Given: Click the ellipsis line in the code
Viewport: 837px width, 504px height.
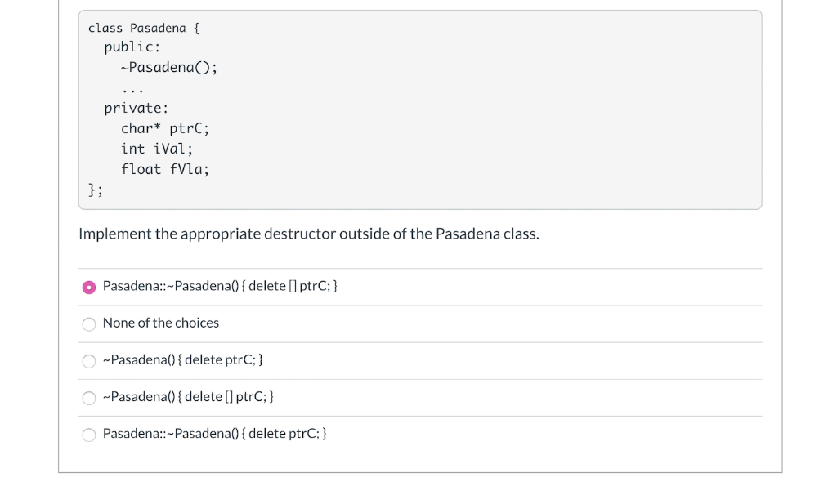Looking at the screenshot, I should pyautogui.click(x=132, y=90).
